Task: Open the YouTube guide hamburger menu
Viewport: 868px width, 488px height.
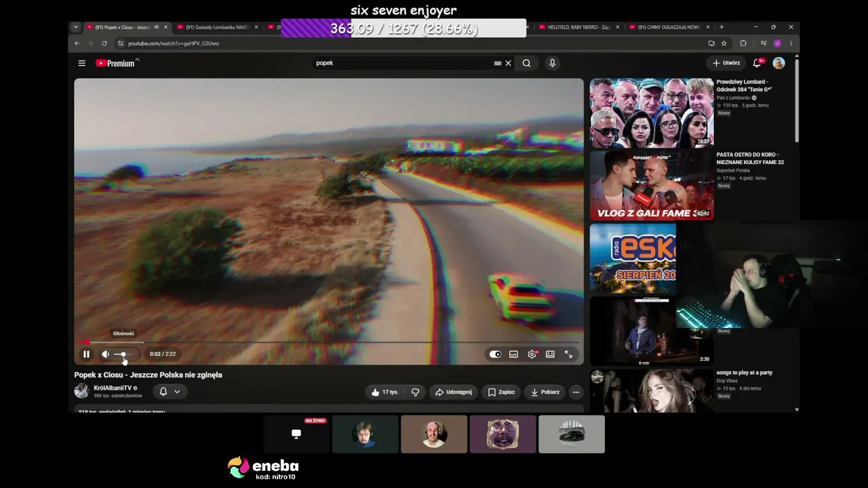Action: tap(81, 63)
